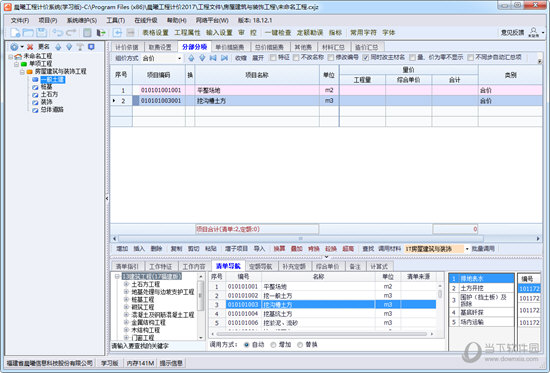This screenshot has height=373, width=550.
Task: Select the 增加 radio button
Action: click(x=273, y=345)
